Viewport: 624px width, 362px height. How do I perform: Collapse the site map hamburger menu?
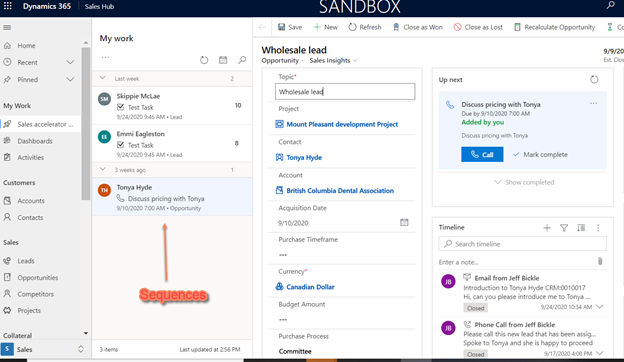coord(7,27)
